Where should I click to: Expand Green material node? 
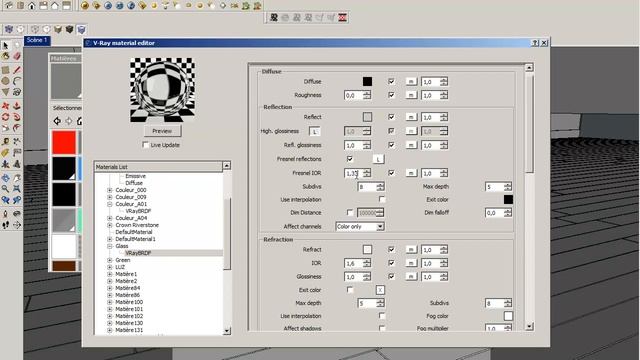(109, 260)
